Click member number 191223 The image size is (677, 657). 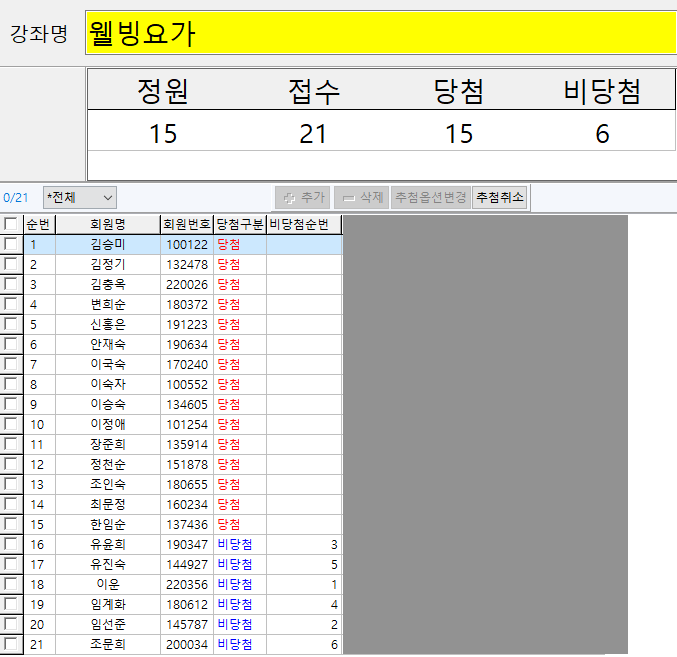pos(187,325)
